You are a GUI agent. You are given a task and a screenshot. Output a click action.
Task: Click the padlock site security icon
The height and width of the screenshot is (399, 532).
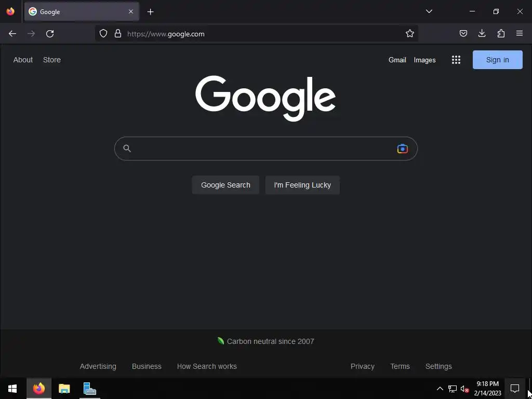pos(118,34)
